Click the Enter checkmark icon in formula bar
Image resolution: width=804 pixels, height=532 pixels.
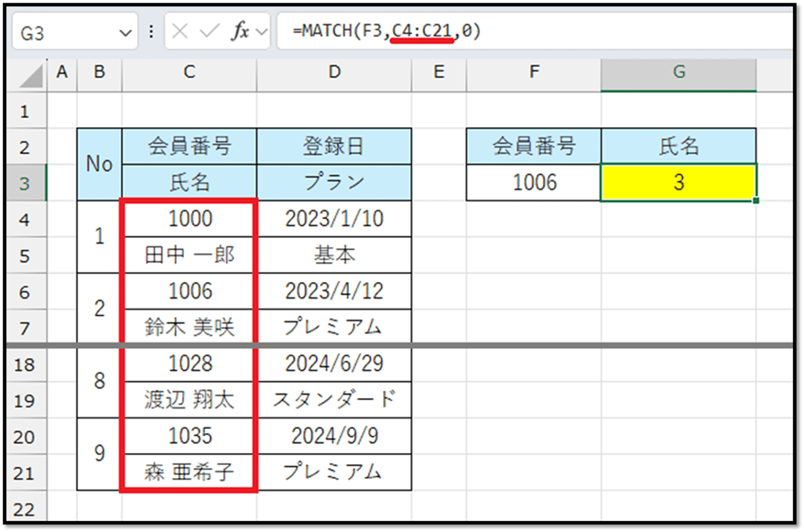(210, 32)
